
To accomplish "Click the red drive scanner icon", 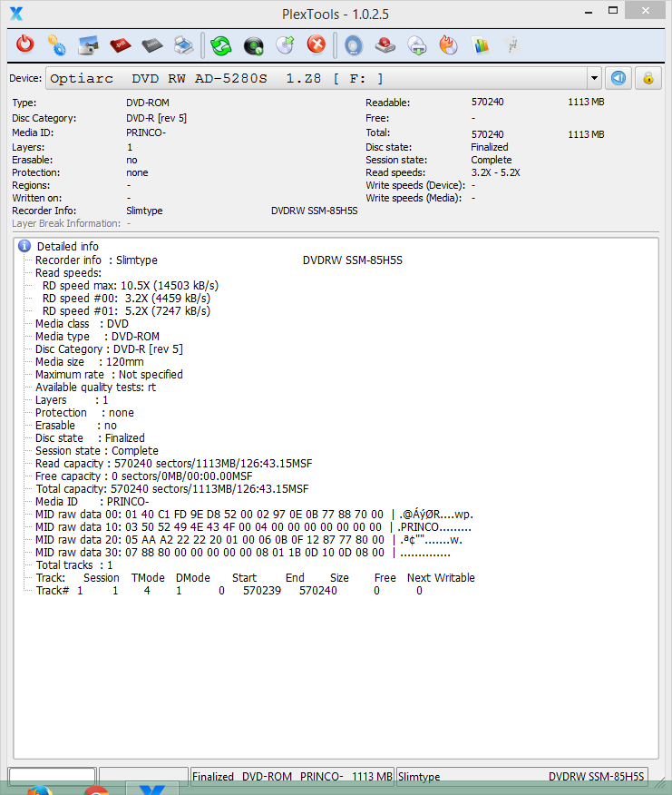I will 385,45.
